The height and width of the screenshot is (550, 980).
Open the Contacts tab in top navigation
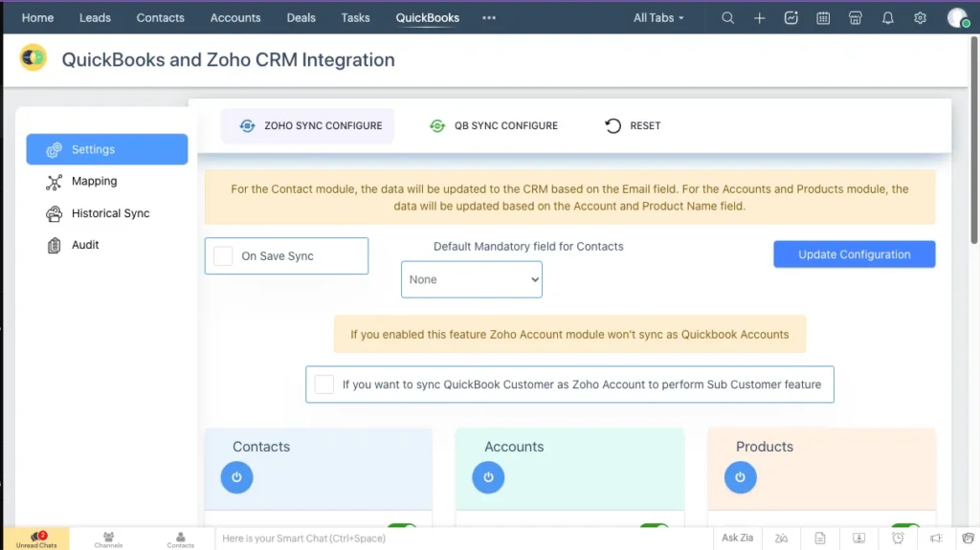click(161, 18)
